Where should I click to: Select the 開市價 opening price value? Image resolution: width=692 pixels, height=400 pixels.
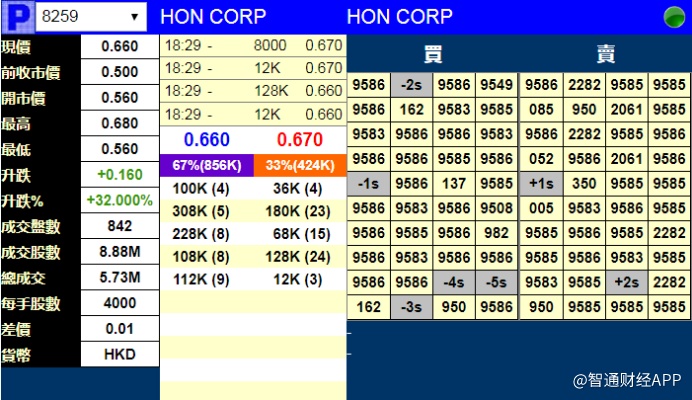click(x=120, y=98)
